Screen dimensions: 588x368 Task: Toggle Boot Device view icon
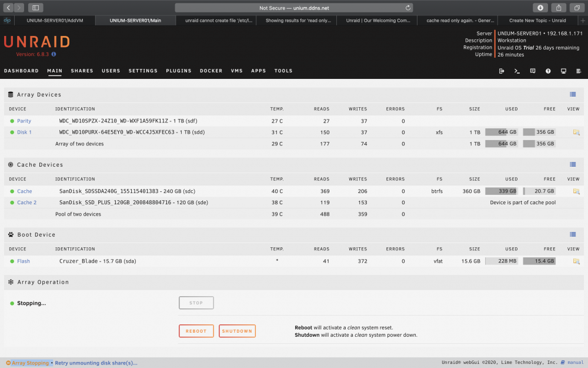tap(573, 234)
